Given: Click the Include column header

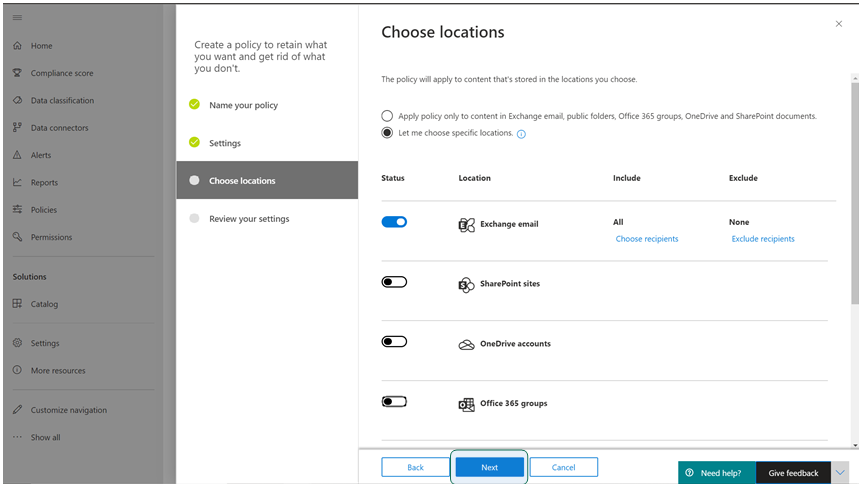Looking at the screenshot, I should click(x=627, y=178).
